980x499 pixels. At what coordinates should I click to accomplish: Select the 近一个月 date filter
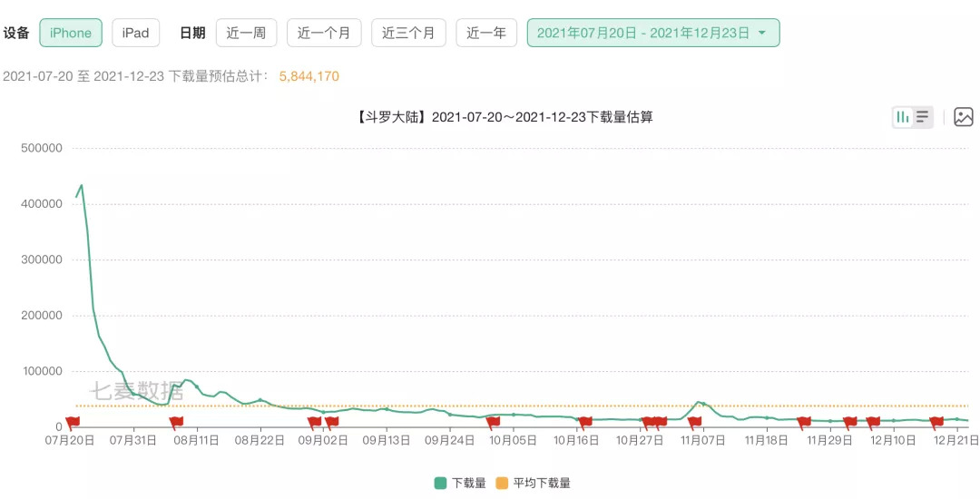(x=324, y=33)
